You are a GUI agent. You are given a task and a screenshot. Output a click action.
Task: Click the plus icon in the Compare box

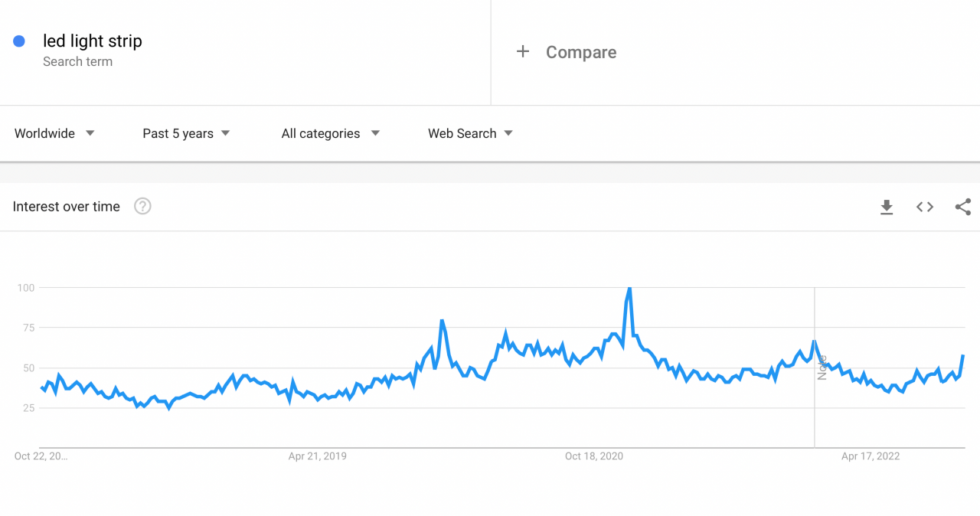click(523, 51)
